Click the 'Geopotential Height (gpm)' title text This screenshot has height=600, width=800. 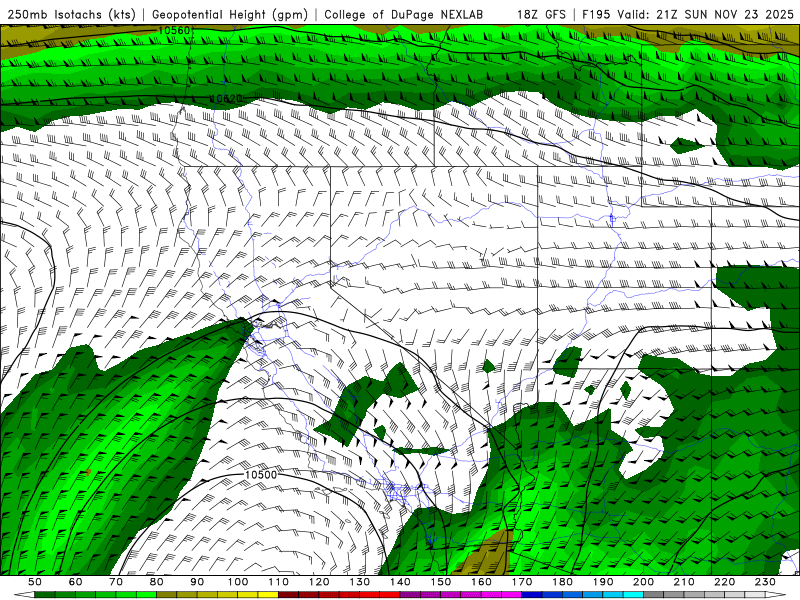[230, 14]
